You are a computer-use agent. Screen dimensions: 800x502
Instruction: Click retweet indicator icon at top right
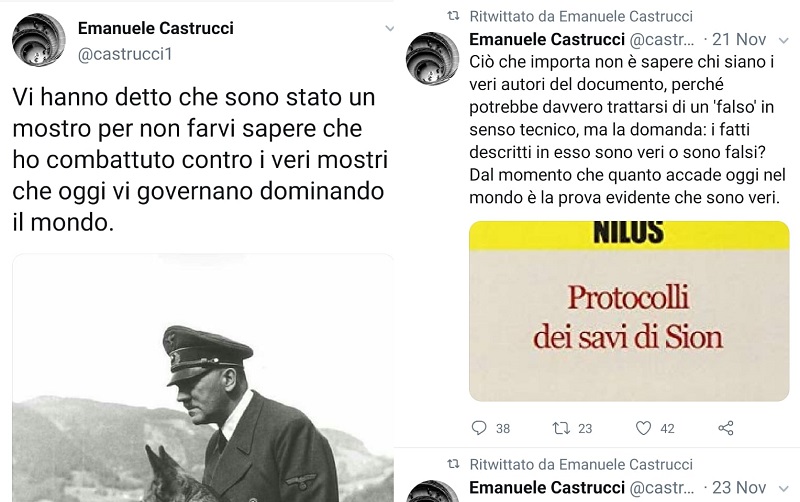(453, 16)
